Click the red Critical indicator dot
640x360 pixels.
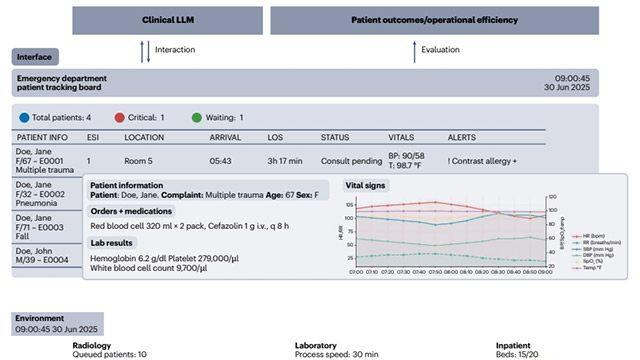click(120, 118)
